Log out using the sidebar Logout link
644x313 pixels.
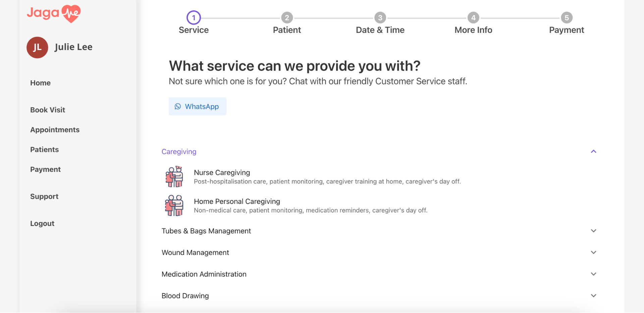pyautogui.click(x=42, y=224)
